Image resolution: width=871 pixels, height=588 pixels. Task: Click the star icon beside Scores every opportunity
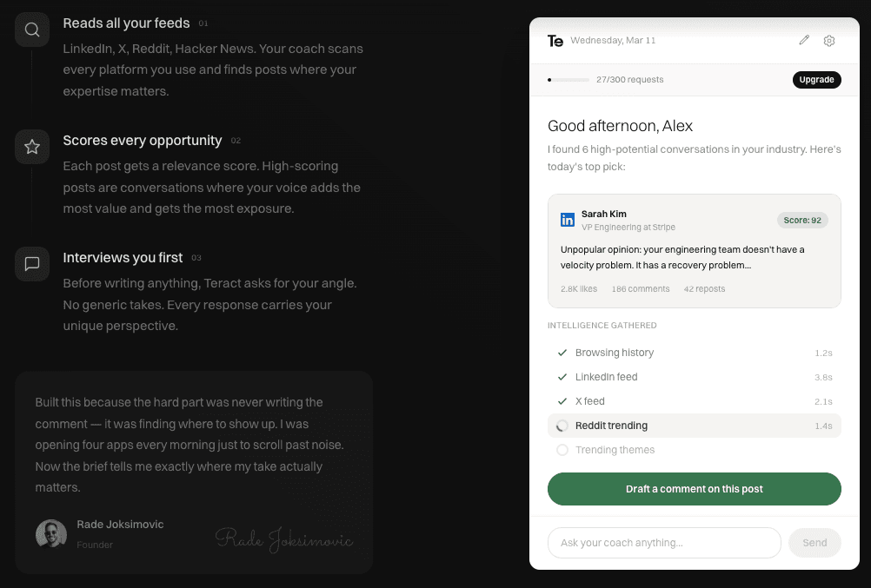click(x=32, y=147)
